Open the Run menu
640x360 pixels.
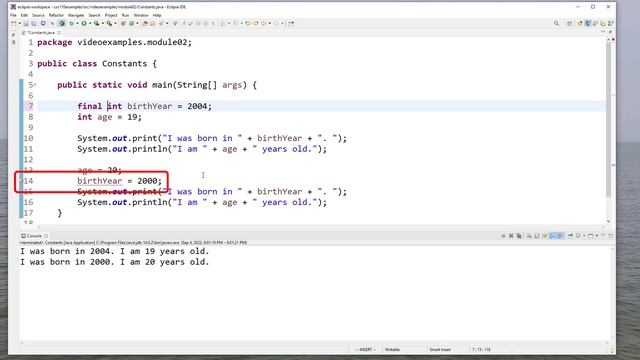(125, 15)
